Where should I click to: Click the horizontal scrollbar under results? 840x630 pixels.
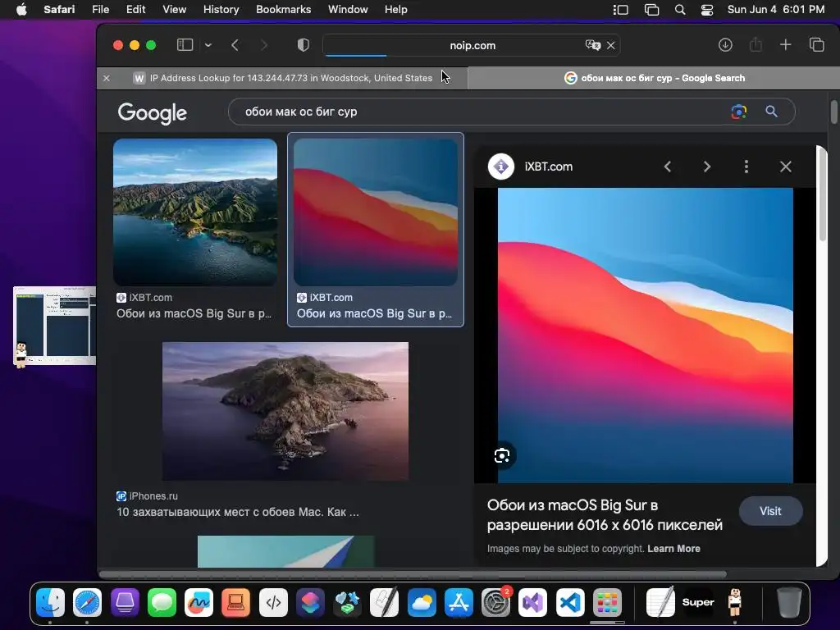[413, 574]
